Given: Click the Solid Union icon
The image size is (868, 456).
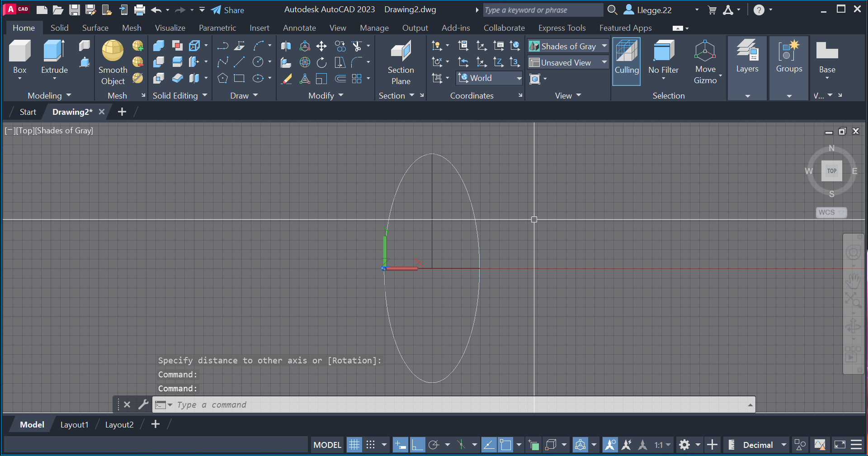Looking at the screenshot, I should (x=159, y=46).
